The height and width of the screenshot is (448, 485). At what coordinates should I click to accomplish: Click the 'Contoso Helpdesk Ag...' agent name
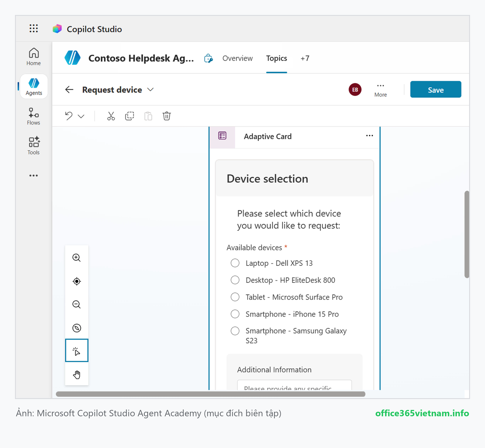[x=141, y=58]
